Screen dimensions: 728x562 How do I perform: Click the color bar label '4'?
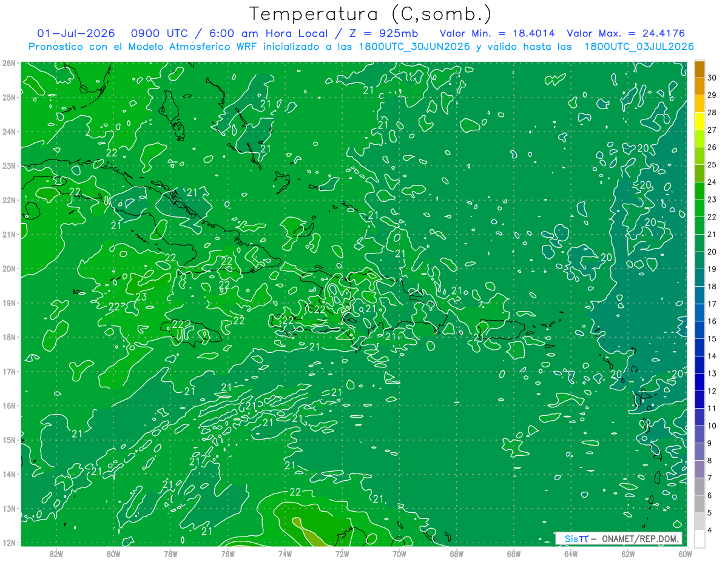point(710,531)
